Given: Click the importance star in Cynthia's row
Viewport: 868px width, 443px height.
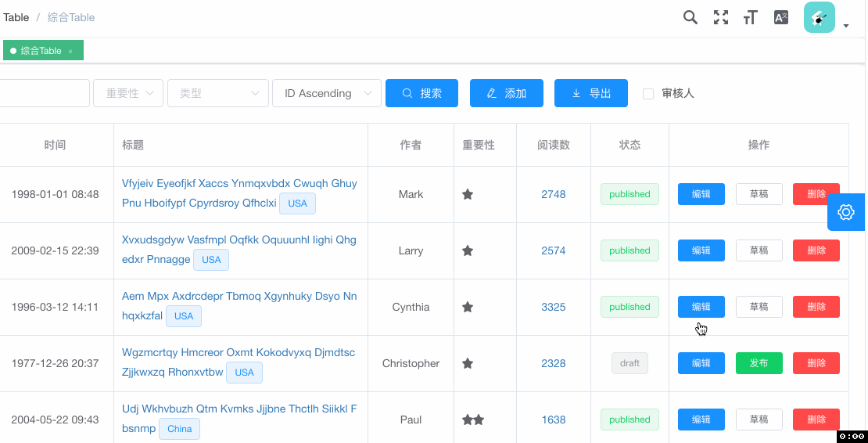Looking at the screenshot, I should click(468, 307).
